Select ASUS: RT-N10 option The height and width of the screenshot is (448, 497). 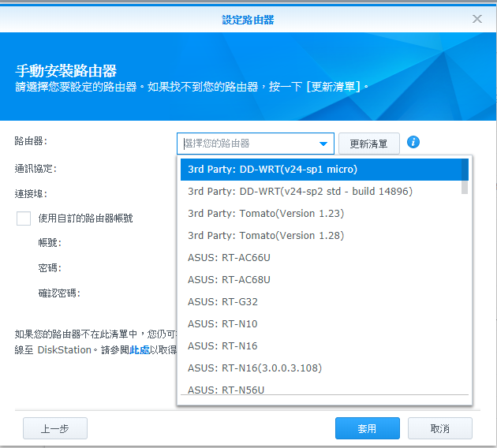pos(324,324)
